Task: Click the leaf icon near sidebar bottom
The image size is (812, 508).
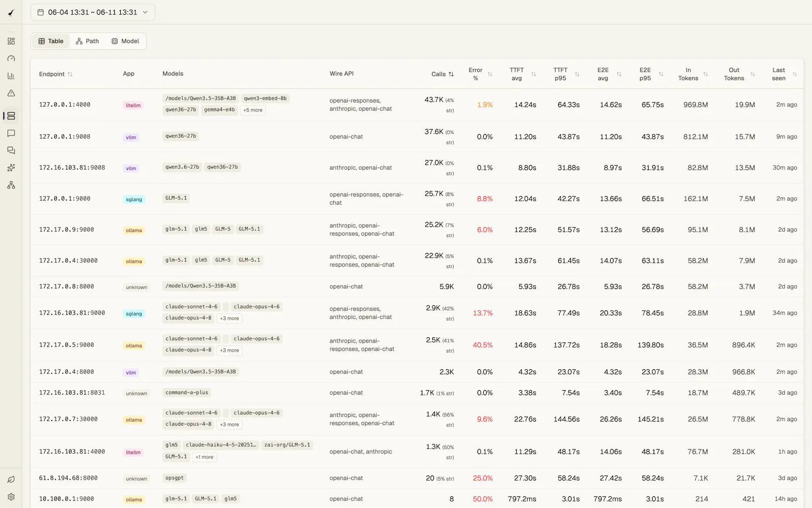Action: 11,480
